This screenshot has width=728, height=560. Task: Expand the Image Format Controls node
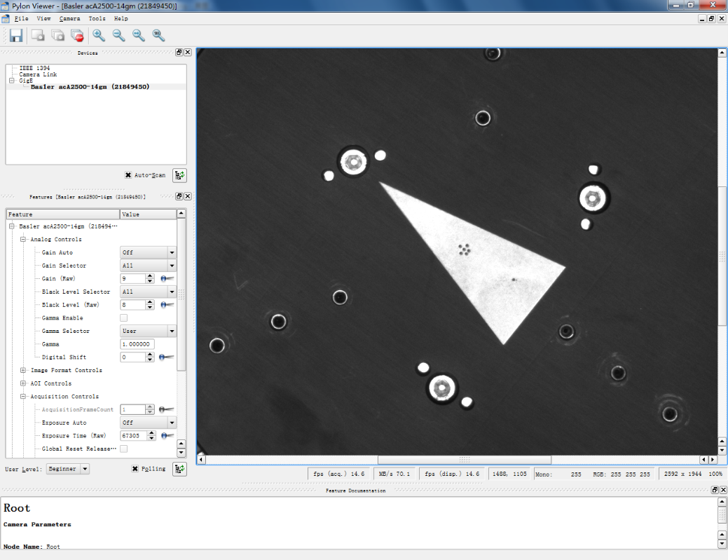[x=23, y=370]
